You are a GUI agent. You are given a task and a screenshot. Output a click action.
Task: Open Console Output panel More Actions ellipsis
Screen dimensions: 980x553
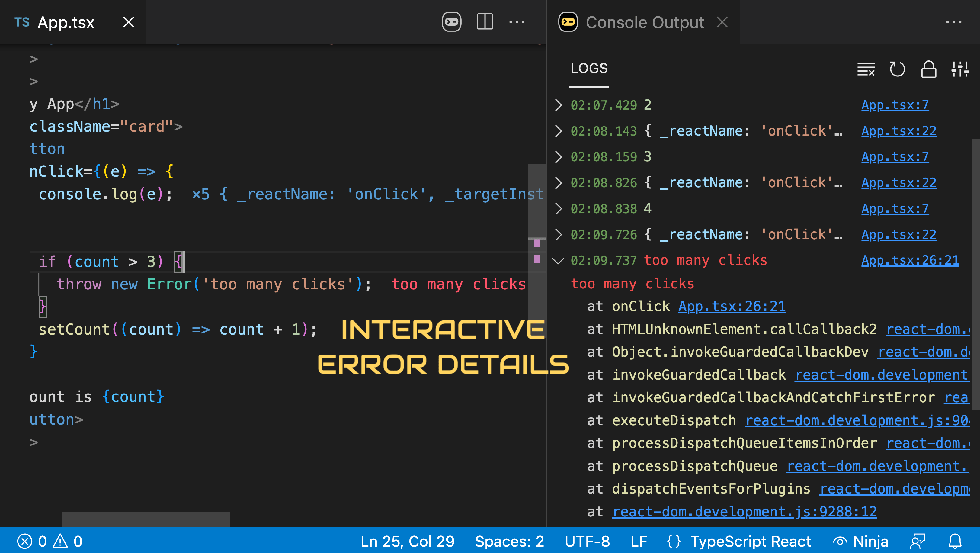954,22
